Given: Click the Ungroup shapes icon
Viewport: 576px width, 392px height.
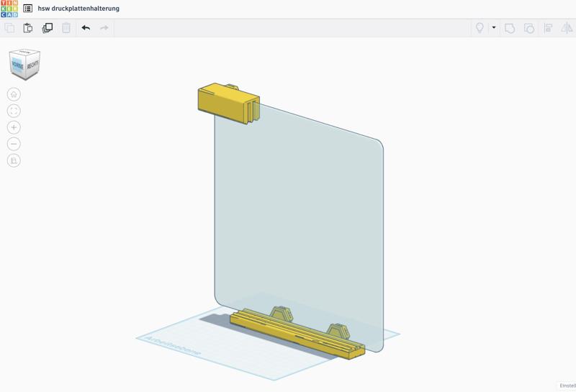Looking at the screenshot, I should pyautogui.click(x=529, y=28).
